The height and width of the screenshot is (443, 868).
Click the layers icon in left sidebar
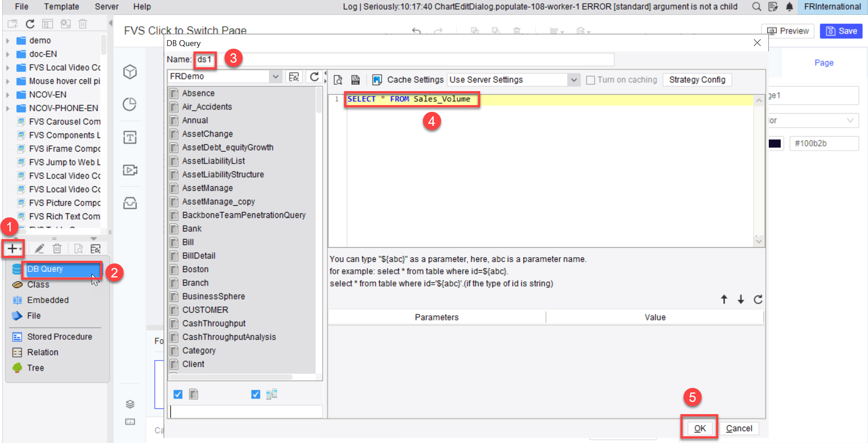click(x=130, y=404)
